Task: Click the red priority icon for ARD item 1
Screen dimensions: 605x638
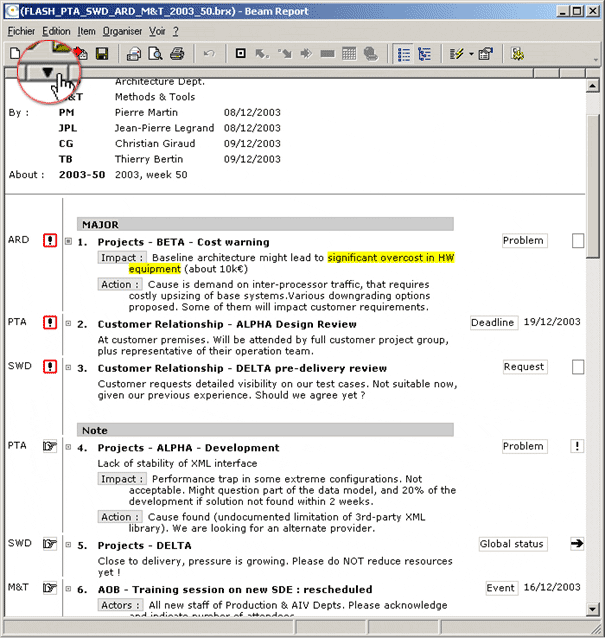Action: coord(50,240)
